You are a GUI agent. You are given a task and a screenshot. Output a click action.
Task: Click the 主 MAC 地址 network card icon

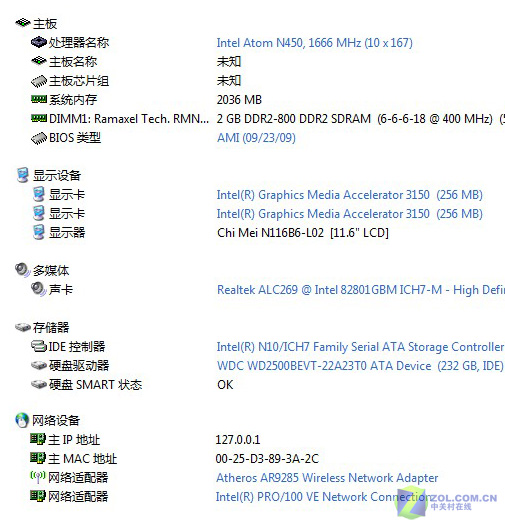click(38, 458)
